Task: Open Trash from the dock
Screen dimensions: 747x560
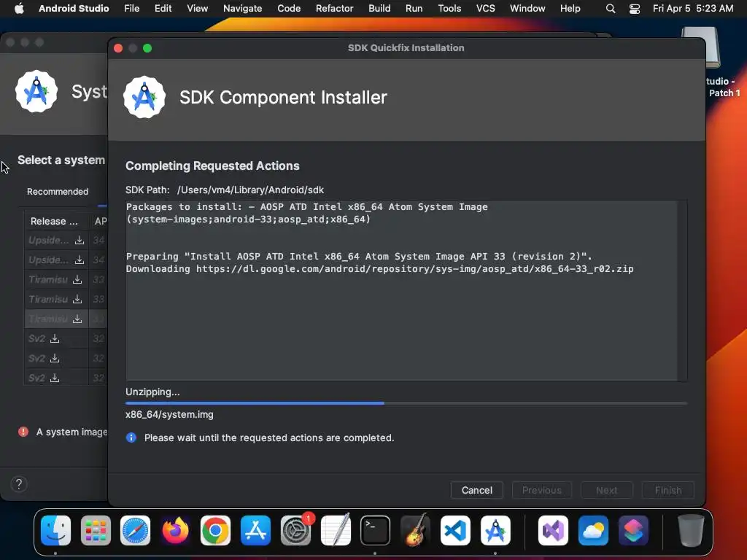Action: tap(691, 530)
